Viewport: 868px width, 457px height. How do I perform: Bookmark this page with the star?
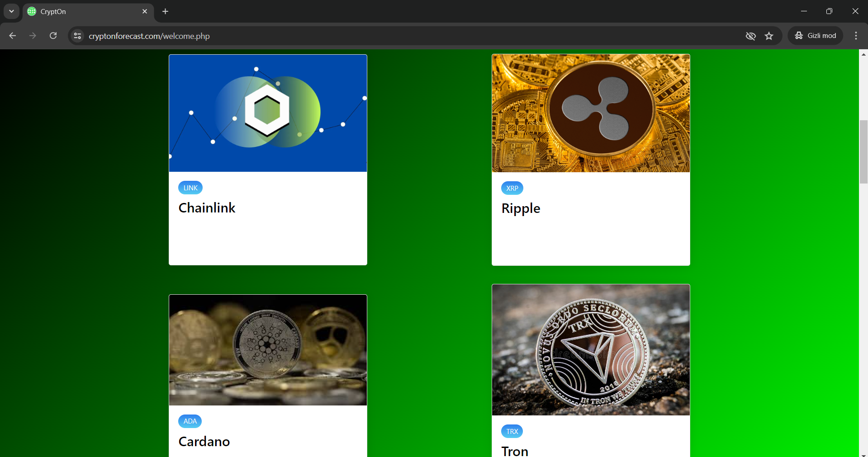click(769, 36)
